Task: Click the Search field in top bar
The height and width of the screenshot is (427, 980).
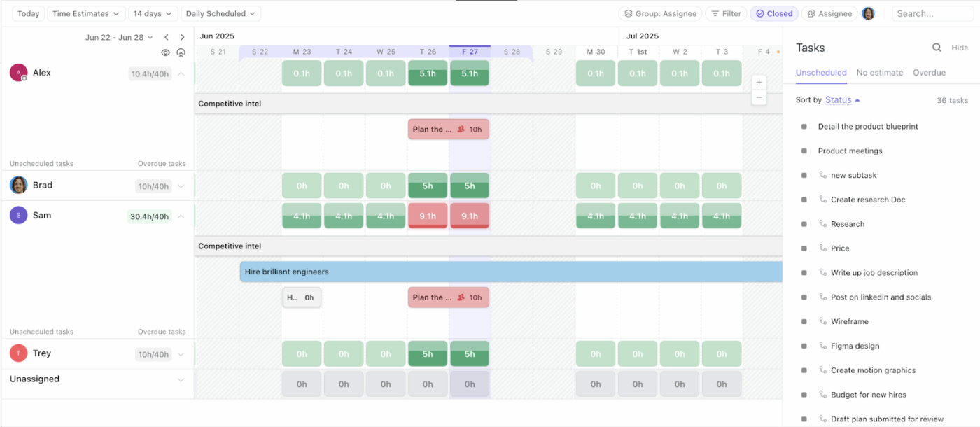Action: point(932,13)
